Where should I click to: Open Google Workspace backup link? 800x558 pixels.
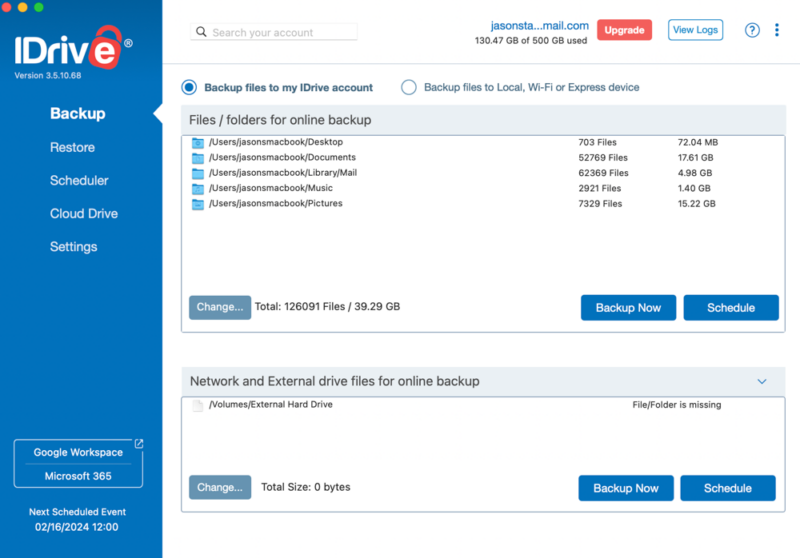78,452
